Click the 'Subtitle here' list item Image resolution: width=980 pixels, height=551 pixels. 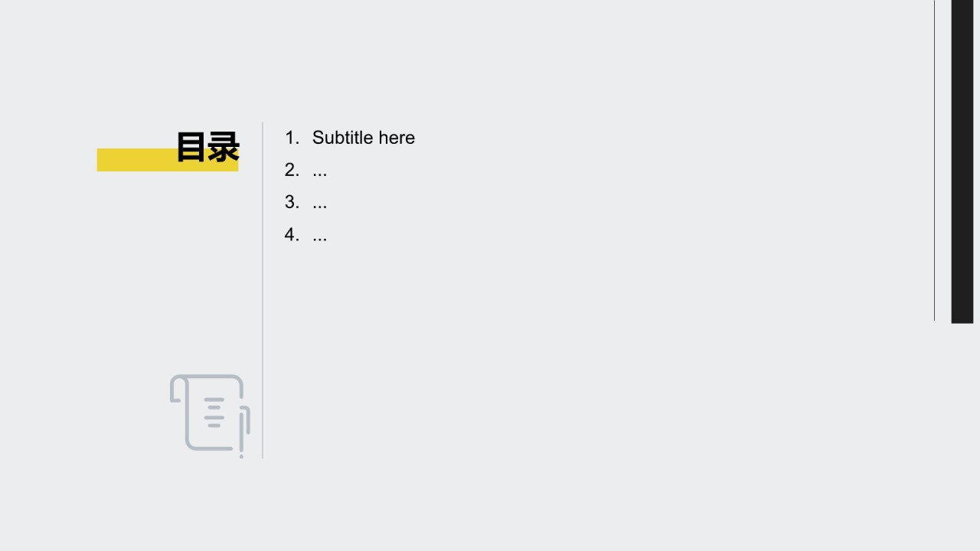click(x=364, y=138)
